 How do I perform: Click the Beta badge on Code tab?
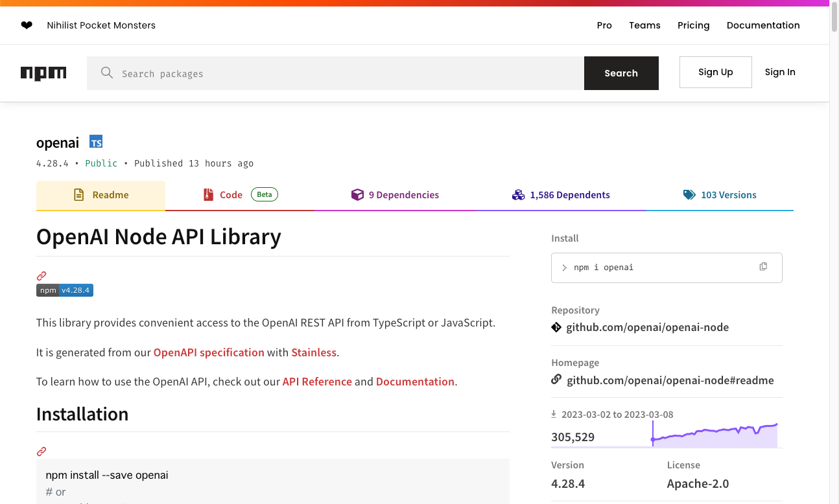point(265,194)
